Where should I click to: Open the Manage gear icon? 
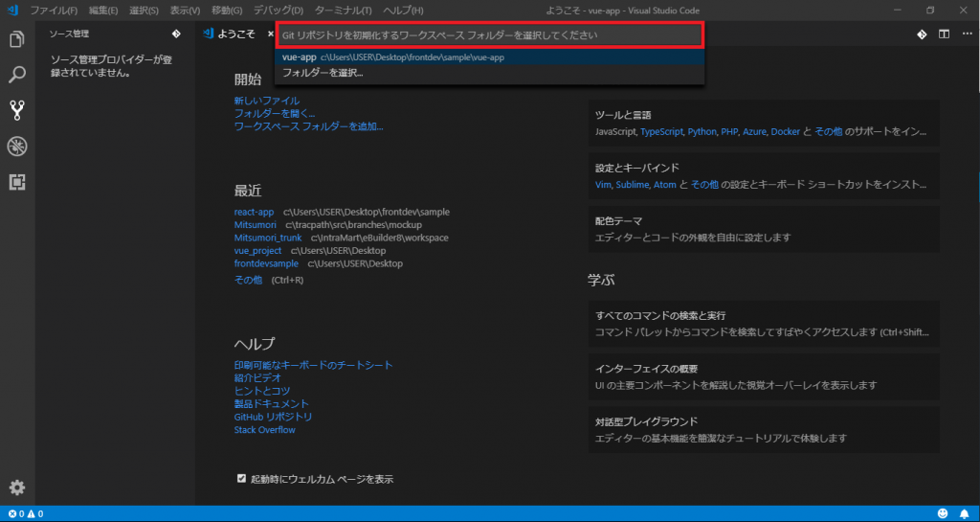[17, 488]
